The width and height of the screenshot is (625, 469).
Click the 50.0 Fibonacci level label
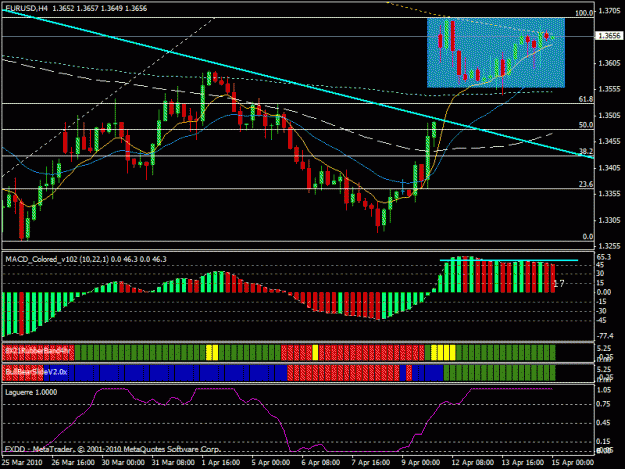coord(586,125)
